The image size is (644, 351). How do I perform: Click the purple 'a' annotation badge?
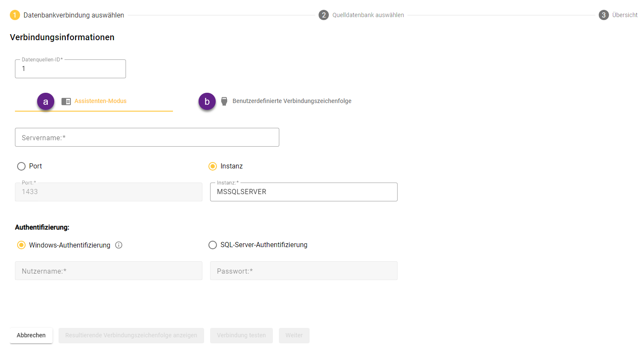(x=46, y=102)
